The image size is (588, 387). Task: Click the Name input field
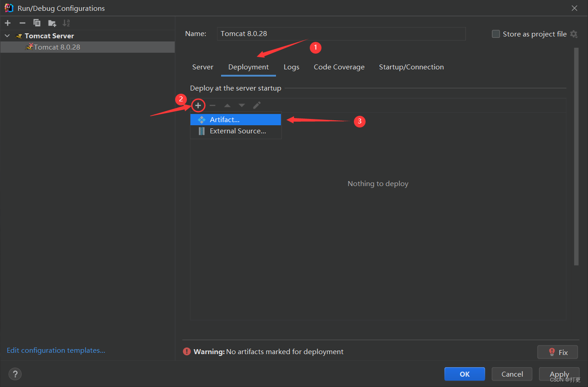[x=341, y=34]
